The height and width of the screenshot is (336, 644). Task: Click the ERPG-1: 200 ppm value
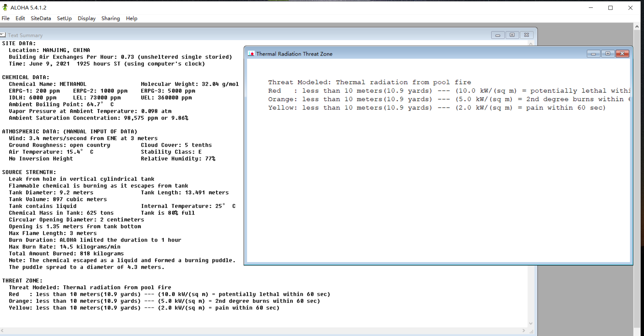(34, 91)
